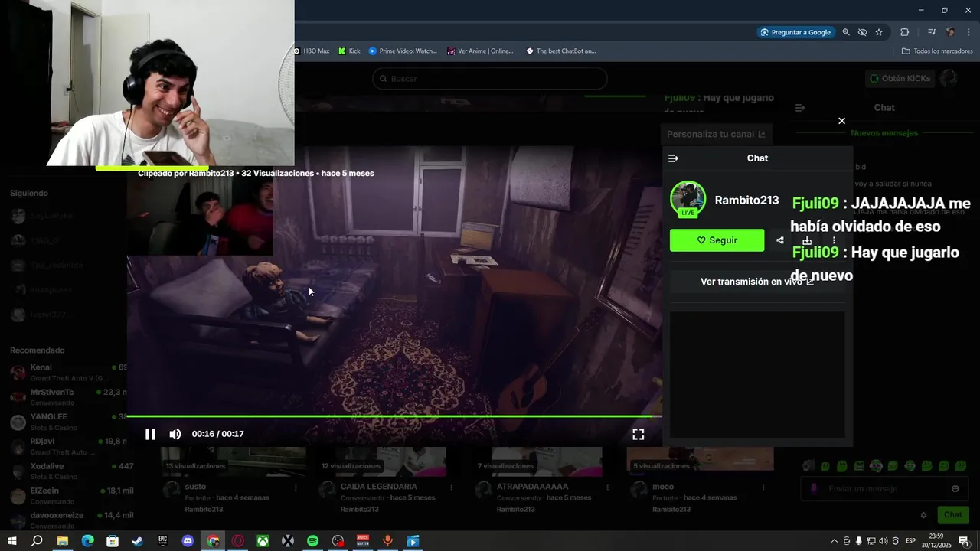Image resolution: width=980 pixels, height=551 pixels.
Task: Open Epic Games Launcher from taskbar
Action: coord(162,541)
